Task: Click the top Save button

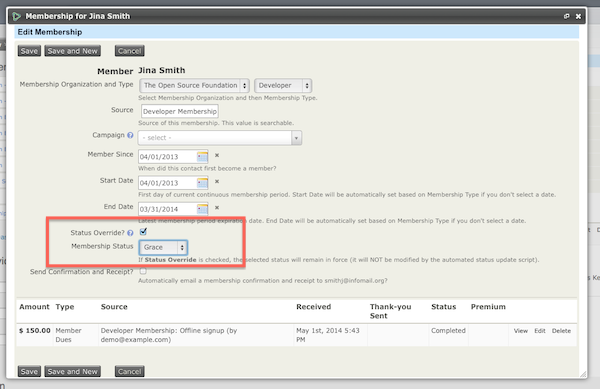Action: [x=29, y=51]
